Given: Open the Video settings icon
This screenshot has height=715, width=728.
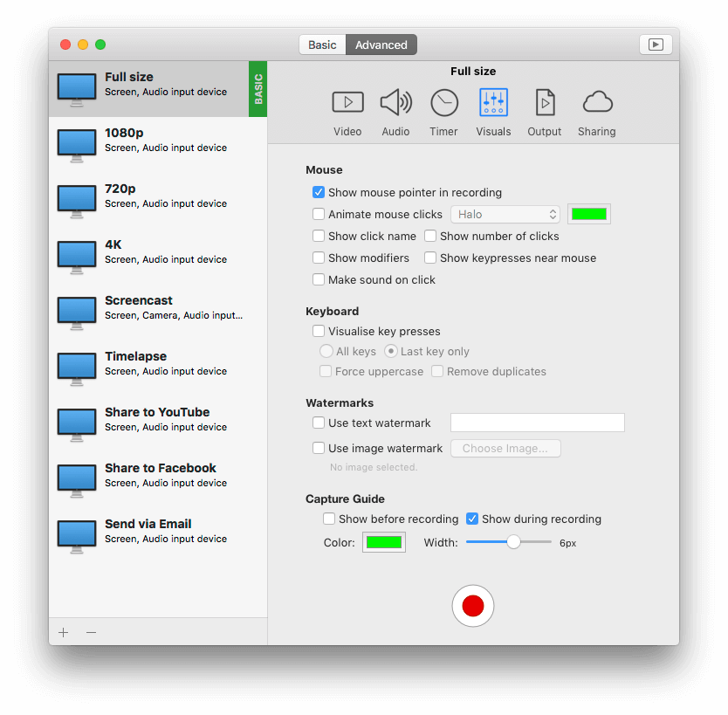Looking at the screenshot, I should pyautogui.click(x=347, y=103).
